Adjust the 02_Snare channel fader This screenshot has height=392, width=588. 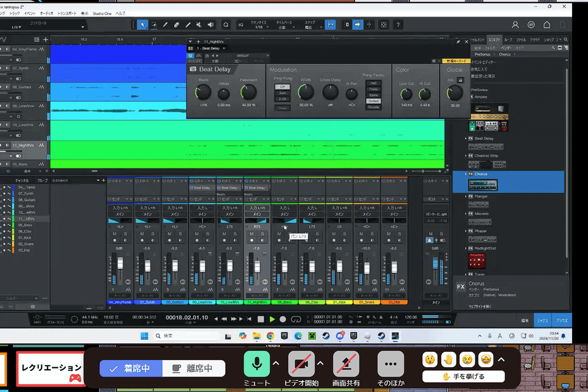[367, 268]
